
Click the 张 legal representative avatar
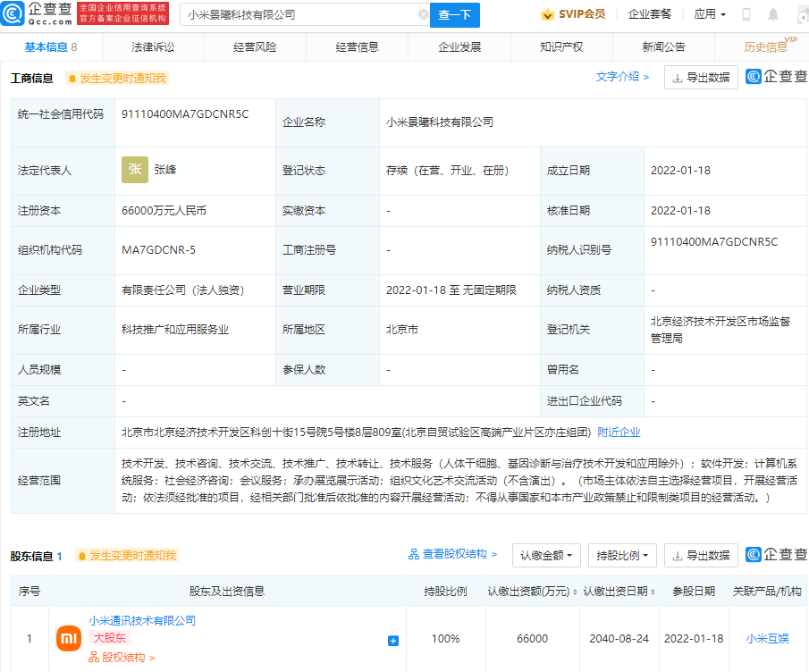(134, 169)
